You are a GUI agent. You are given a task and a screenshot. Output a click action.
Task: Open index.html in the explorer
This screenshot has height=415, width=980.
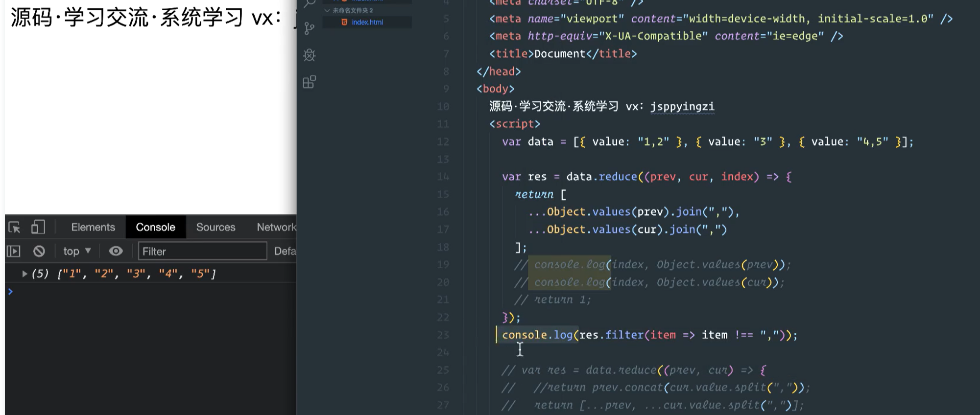point(367,22)
